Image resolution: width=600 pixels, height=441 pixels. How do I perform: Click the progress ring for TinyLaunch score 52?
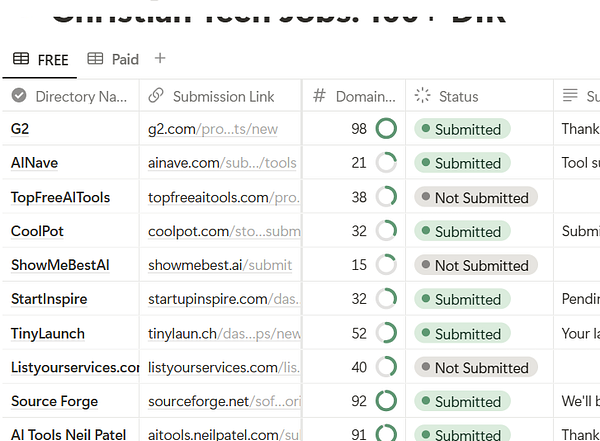pyautogui.click(x=386, y=333)
